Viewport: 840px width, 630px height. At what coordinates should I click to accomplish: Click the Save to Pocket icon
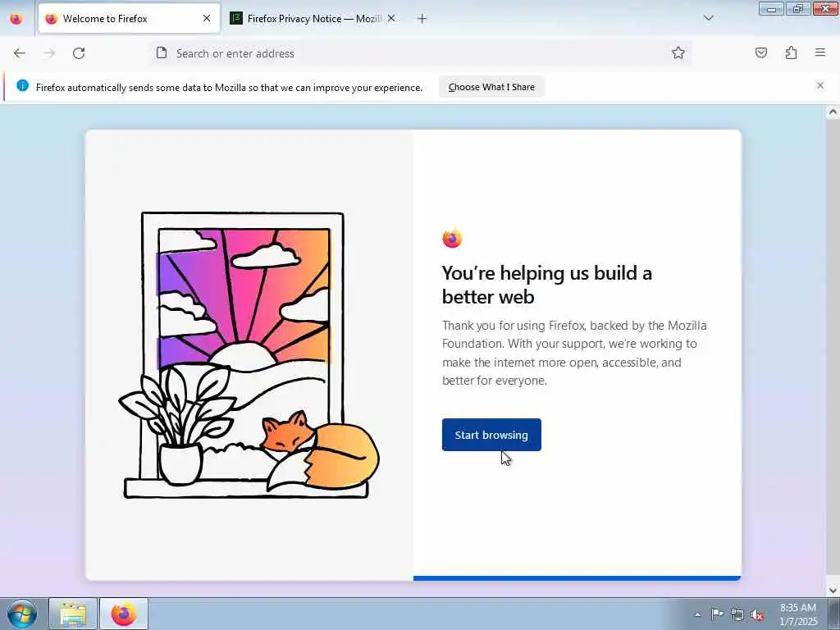(761, 53)
